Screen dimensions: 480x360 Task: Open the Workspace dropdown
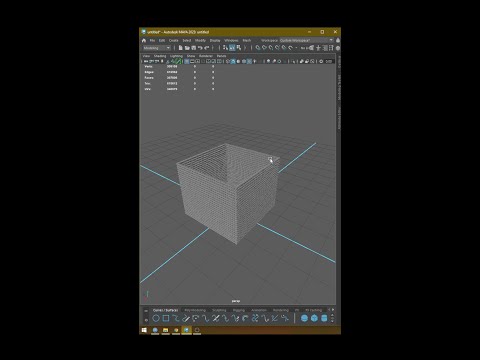pos(307,40)
